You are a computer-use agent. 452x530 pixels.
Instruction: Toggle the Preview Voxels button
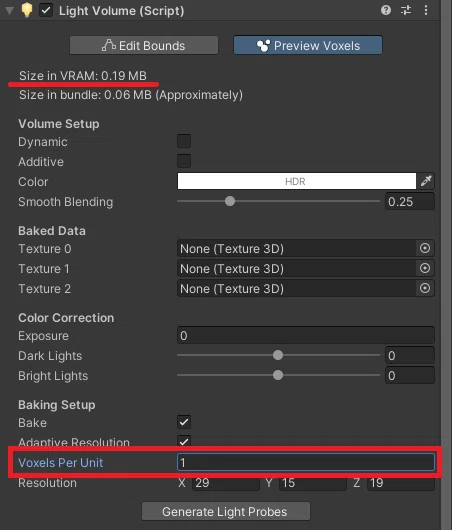tap(308, 45)
